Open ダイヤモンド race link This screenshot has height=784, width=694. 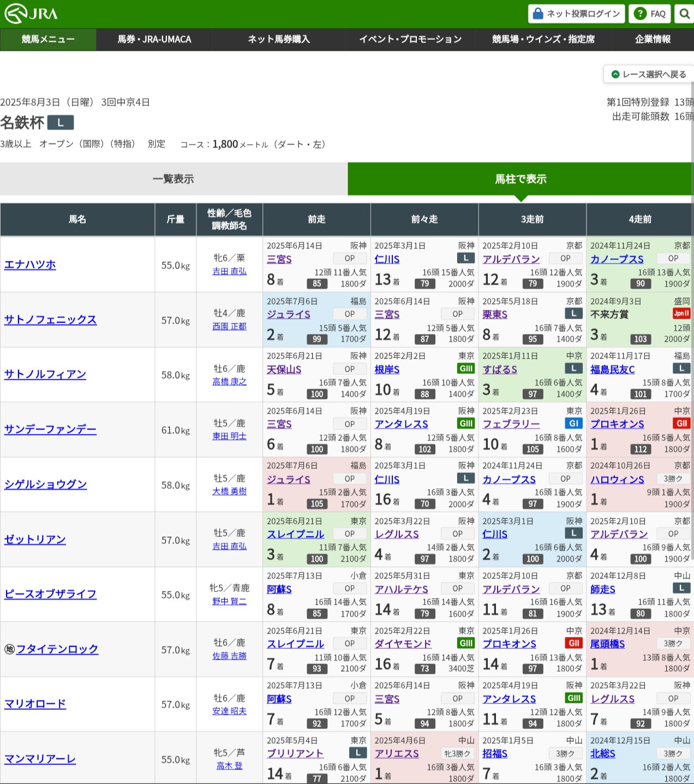tap(403, 644)
